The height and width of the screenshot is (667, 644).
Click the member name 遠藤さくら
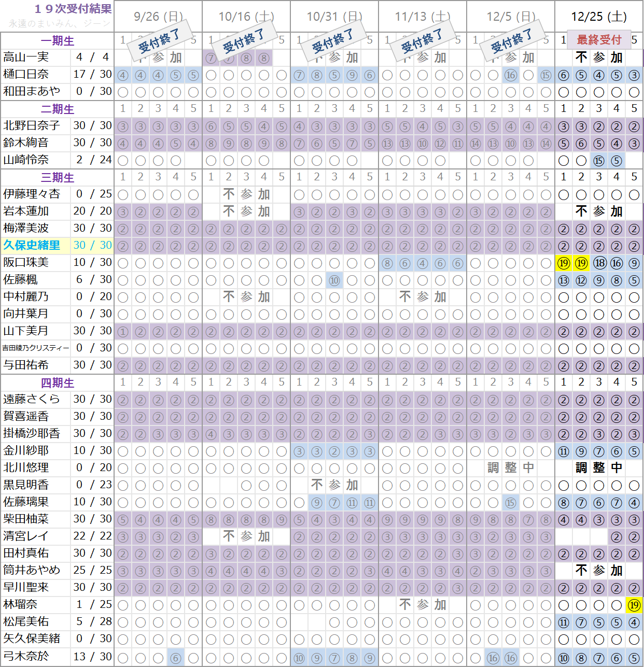[x=32, y=399]
